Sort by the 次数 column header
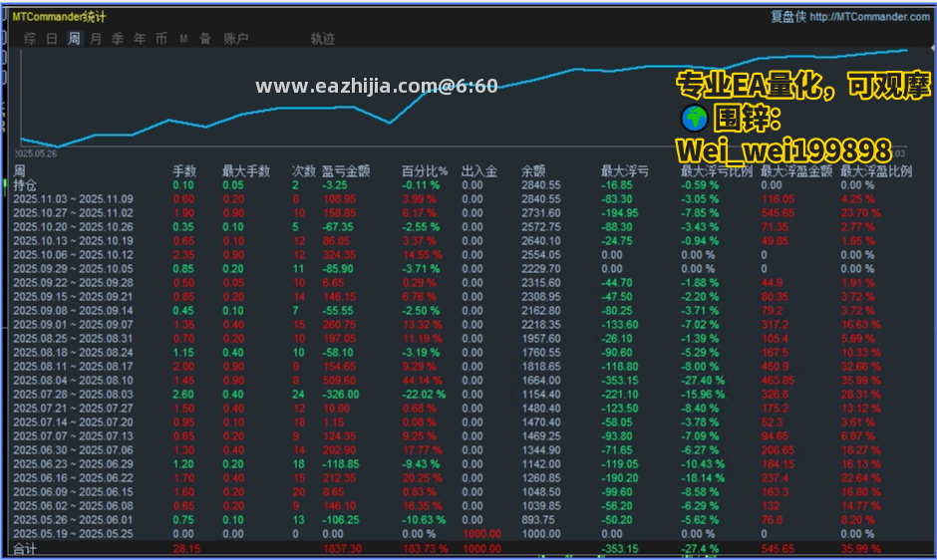The width and height of the screenshot is (937, 560). pyautogui.click(x=304, y=171)
